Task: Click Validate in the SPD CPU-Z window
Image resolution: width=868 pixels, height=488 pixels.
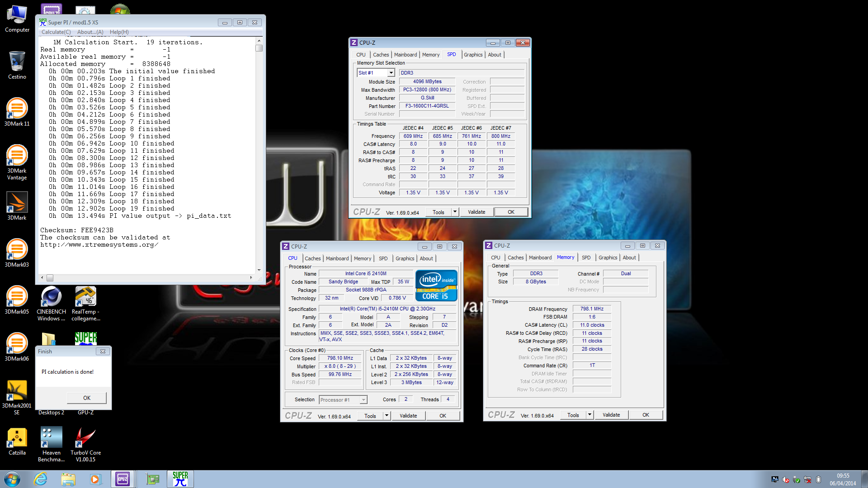Action: pos(476,212)
